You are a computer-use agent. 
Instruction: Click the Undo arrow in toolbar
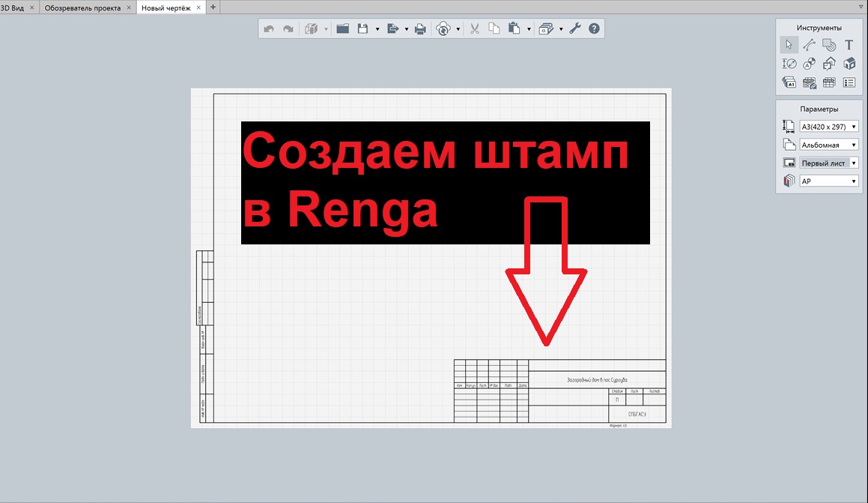[268, 28]
